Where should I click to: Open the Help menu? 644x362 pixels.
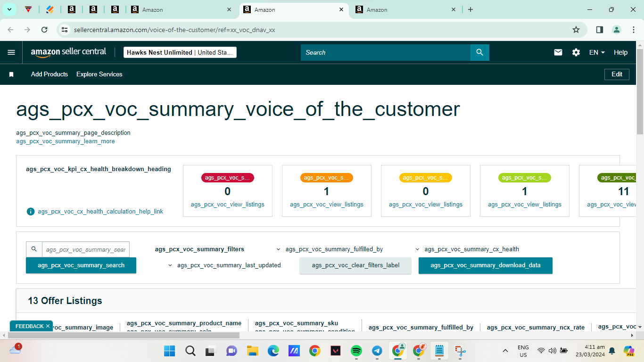click(620, 52)
